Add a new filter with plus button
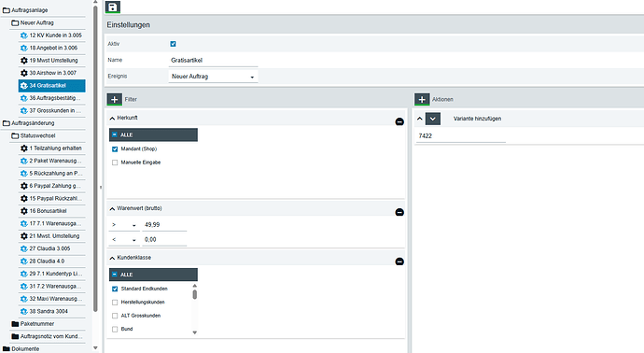 pyautogui.click(x=115, y=99)
